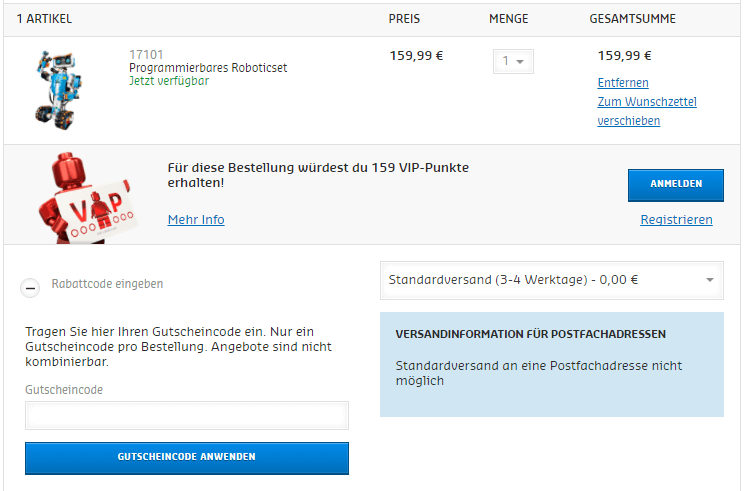Open the Menge quantity dropdown
The width and height of the screenshot is (748, 491).
coord(514,62)
